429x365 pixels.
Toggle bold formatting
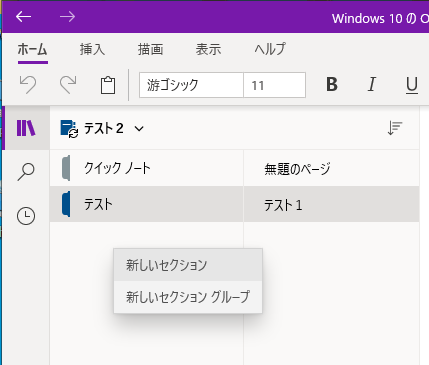(x=332, y=84)
